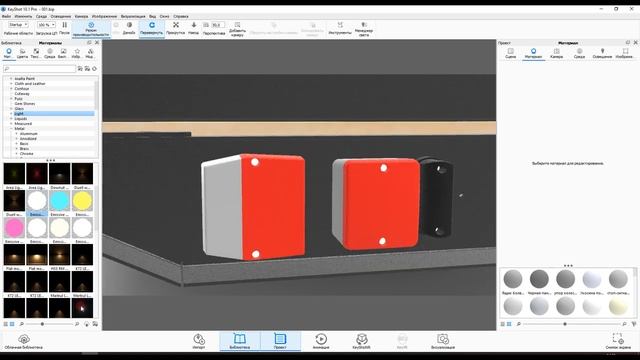Switch library to Environments tab
Viewport: 640px width, 360px height.
coord(50,53)
